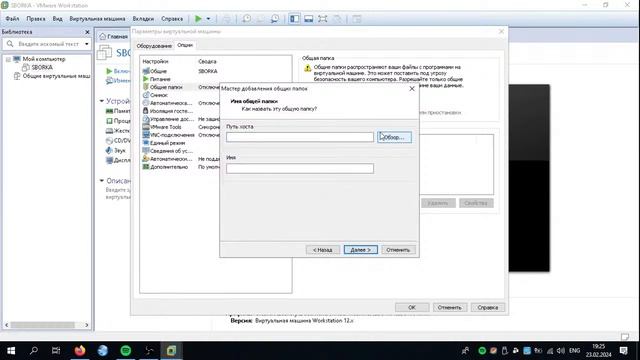Click OK in the VM settings dialog

pyautogui.click(x=412, y=307)
